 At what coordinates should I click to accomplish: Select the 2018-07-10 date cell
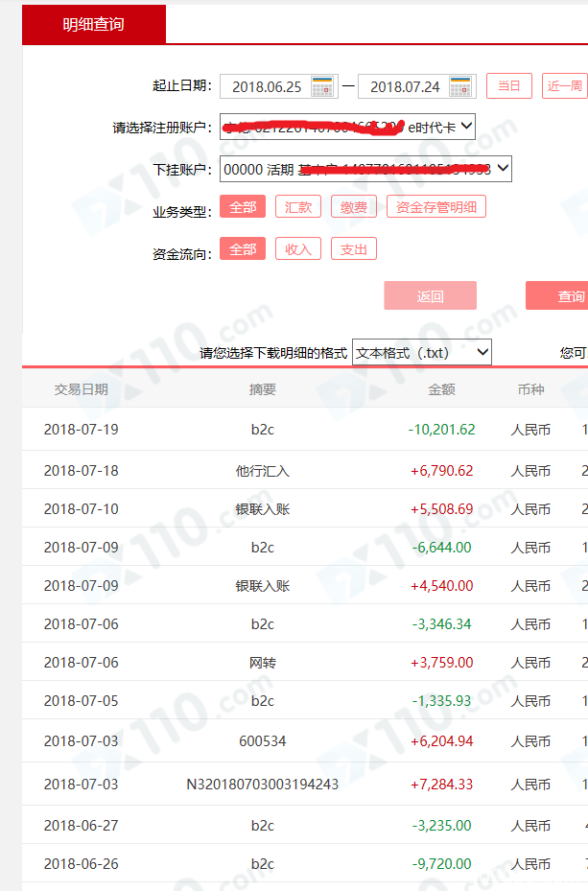tap(82, 508)
